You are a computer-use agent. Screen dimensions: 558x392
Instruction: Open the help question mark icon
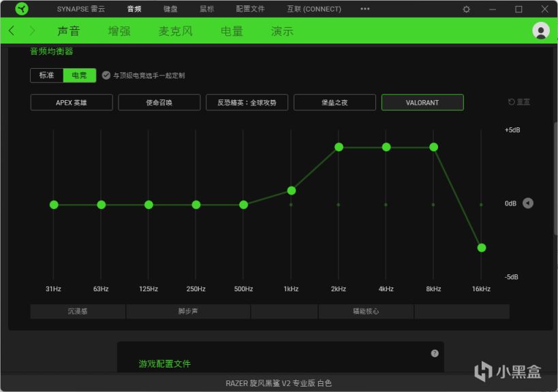click(435, 353)
